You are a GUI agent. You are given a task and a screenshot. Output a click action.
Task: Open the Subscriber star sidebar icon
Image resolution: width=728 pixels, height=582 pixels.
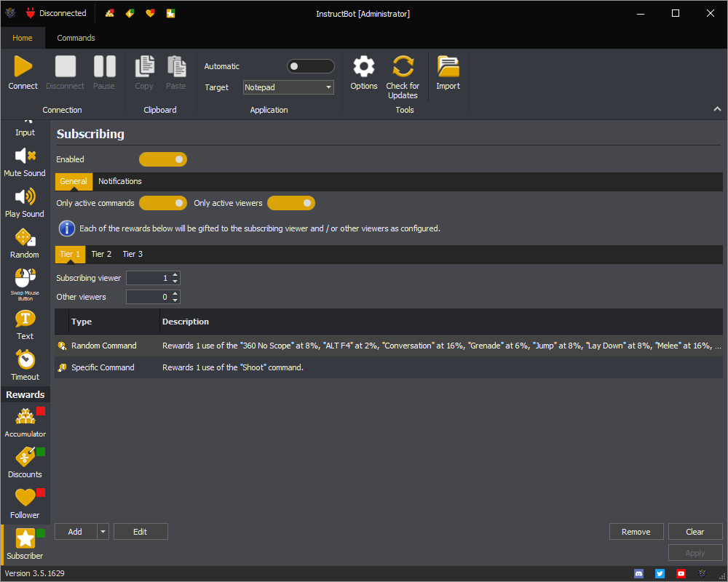tap(25, 538)
